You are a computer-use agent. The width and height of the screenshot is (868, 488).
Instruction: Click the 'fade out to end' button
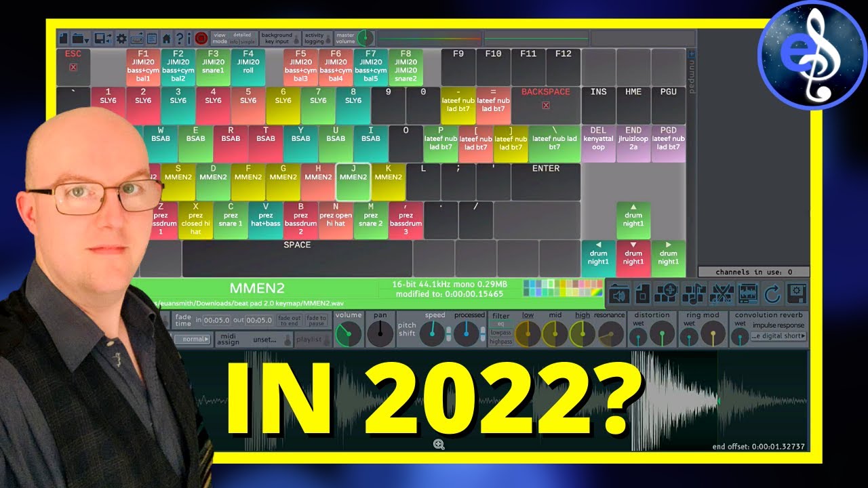290,320
